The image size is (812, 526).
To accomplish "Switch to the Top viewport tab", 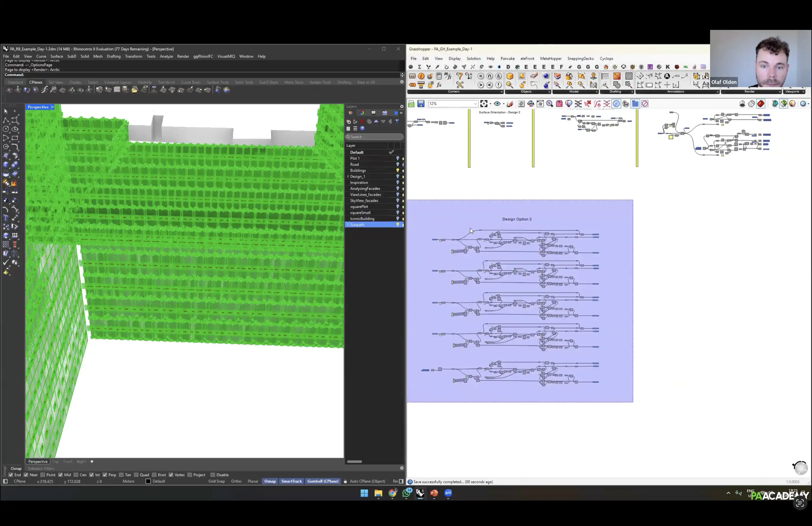I will click(x=55, y=462).
